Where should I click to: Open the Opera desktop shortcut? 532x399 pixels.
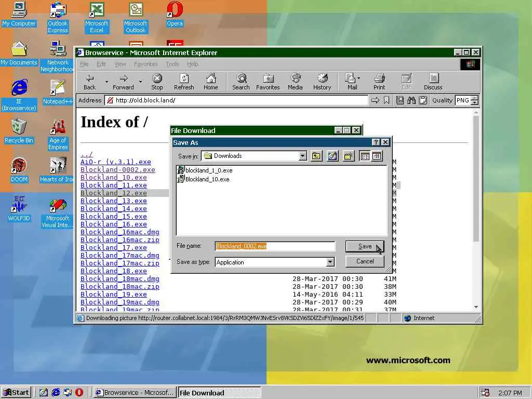pyautogui.click(x=175, y=14)
